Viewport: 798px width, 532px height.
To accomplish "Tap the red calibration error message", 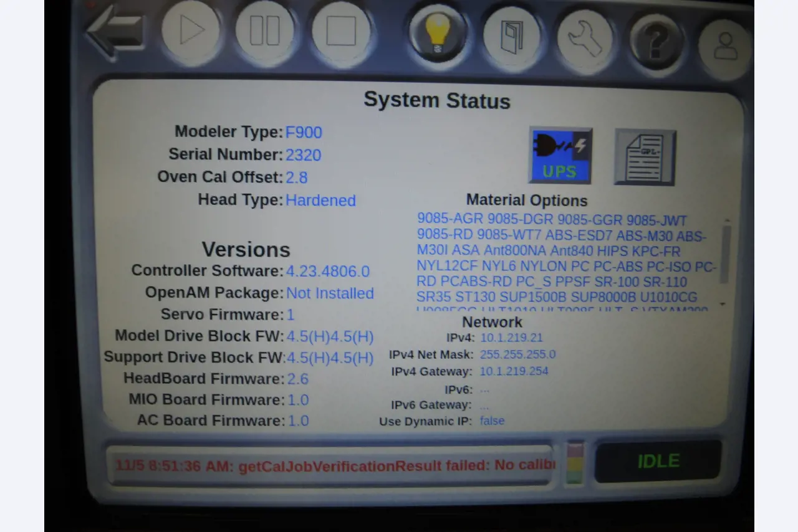I will click(x=334, y=465).
